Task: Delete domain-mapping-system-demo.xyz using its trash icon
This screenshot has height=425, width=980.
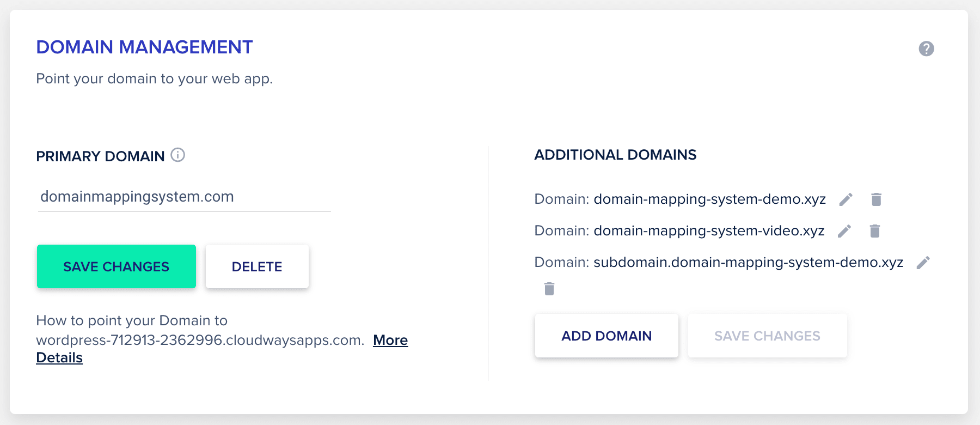Action: point(876,199)
